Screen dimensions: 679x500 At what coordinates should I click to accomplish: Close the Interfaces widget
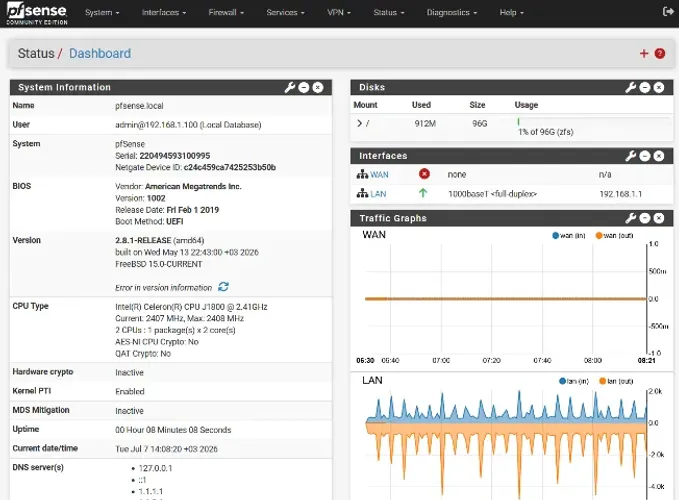click(659, 156)
